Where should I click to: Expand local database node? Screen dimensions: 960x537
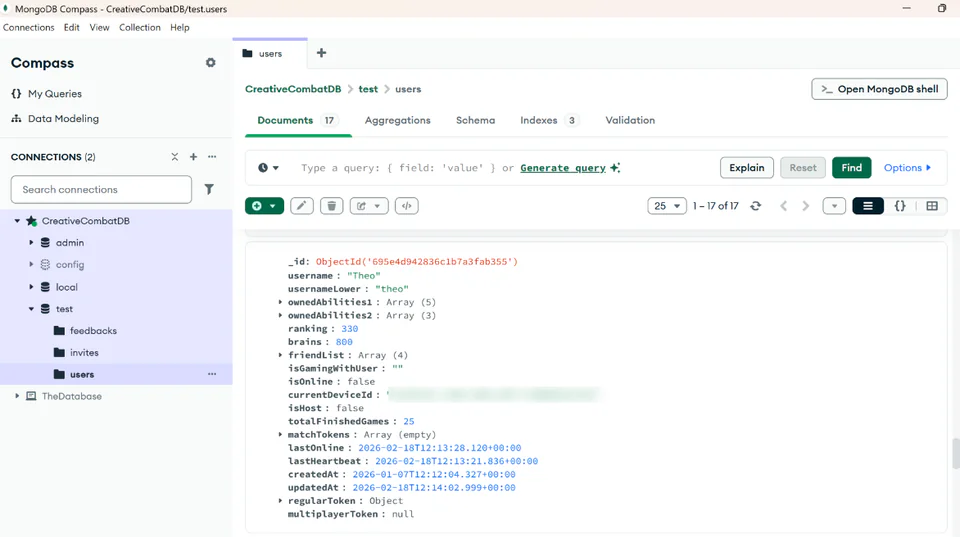(31, 287)
